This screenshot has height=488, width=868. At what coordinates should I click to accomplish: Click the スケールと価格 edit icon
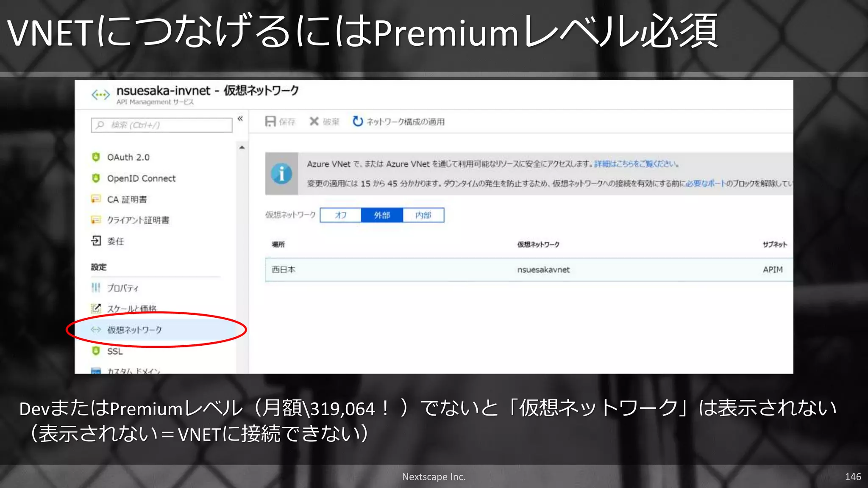coord(96,308)
